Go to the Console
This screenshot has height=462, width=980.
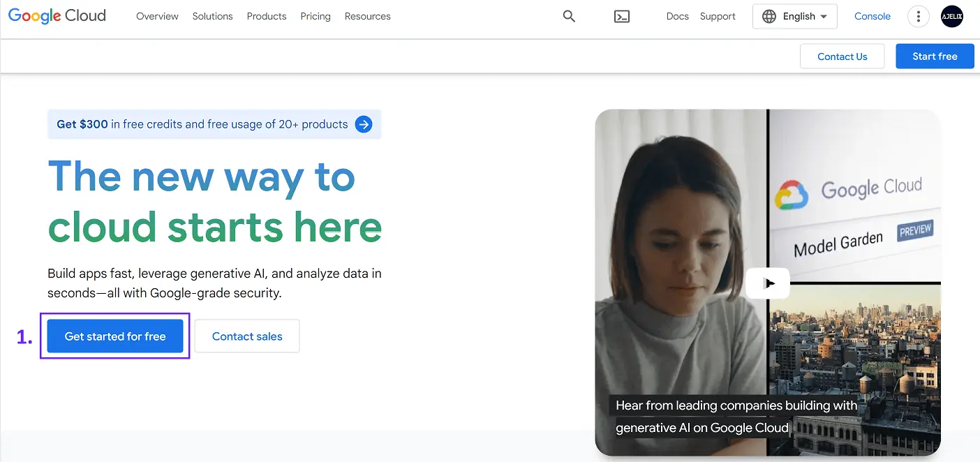873,16
